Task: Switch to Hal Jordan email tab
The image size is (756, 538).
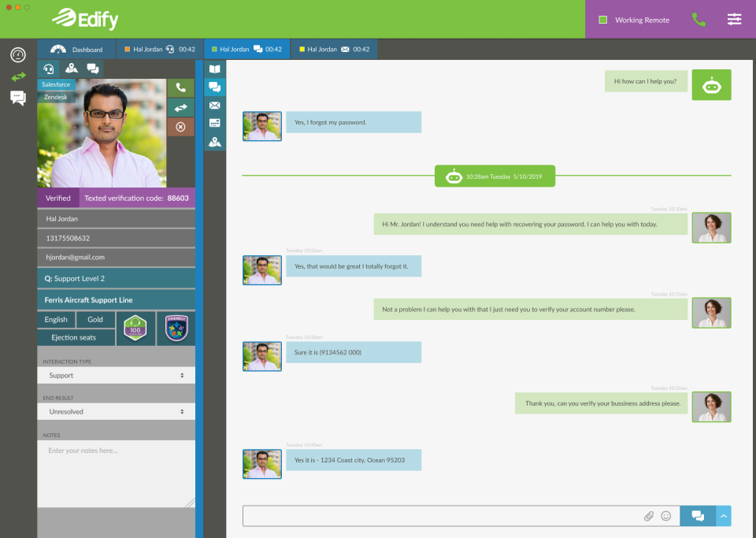Action: (334, 49)
